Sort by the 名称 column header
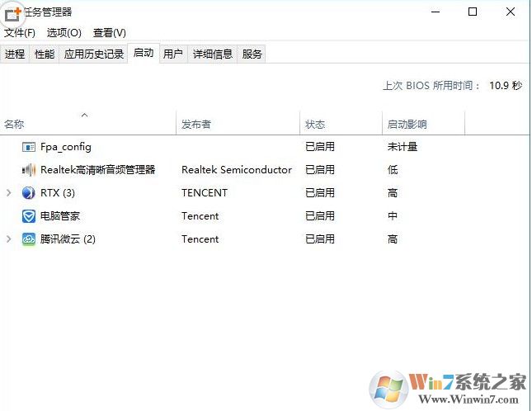The image size is (532, 411). [88, 124]
